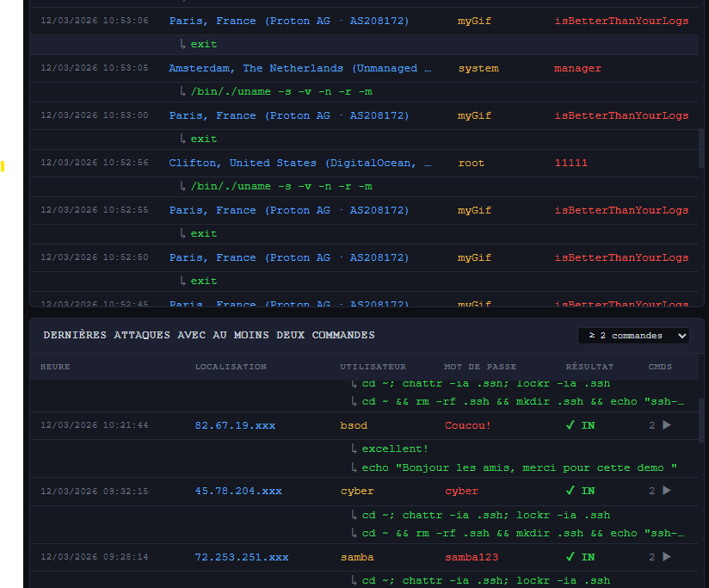This screenshot has width=709, height=588.
Task: Click the 'DERNIÈRES ATTAQUES AVEC AU MOINS DEUX COMMANDES' heading
Action: click(209, 335)
